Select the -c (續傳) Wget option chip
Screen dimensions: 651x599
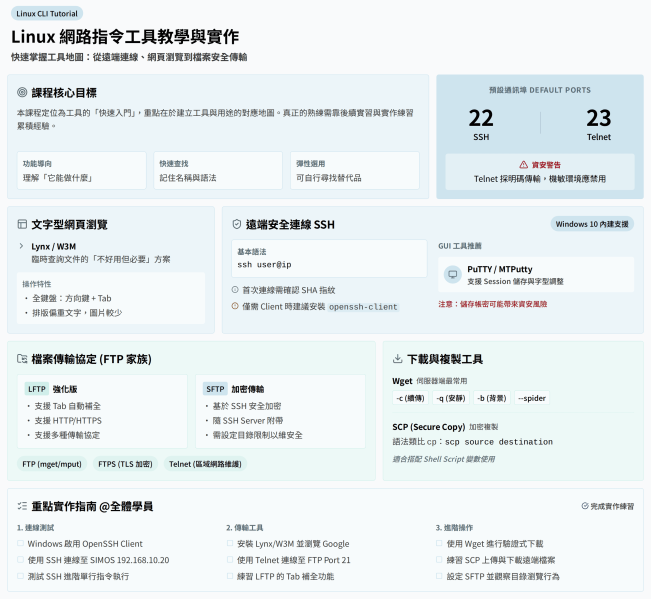pyautogui.click(x=410, y=398)
